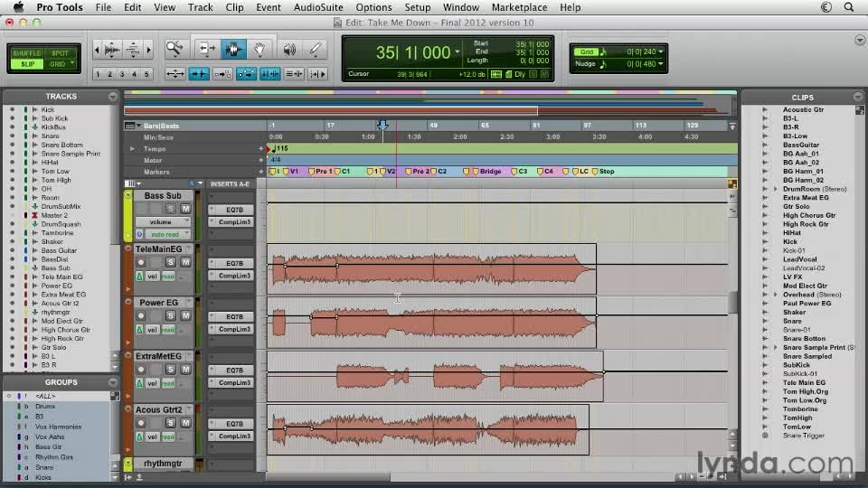Select the Trim tool
The height and width of the screenshot is (488, 868).
[x=206, y=49]
